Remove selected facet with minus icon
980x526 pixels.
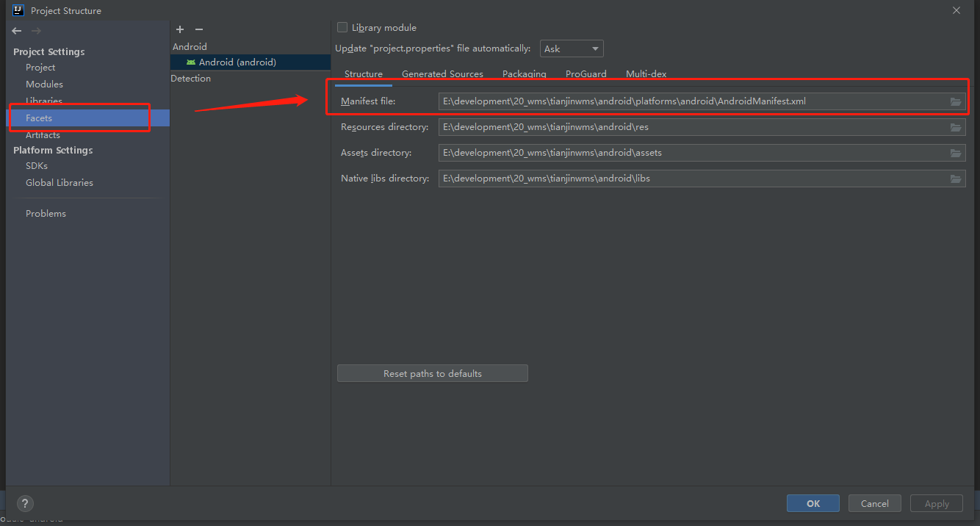(x=198, y=29)
